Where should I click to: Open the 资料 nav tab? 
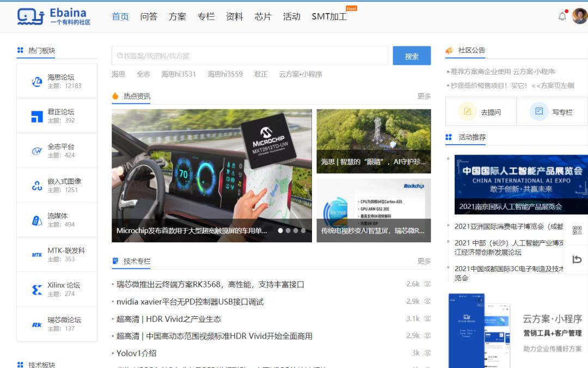234,16
